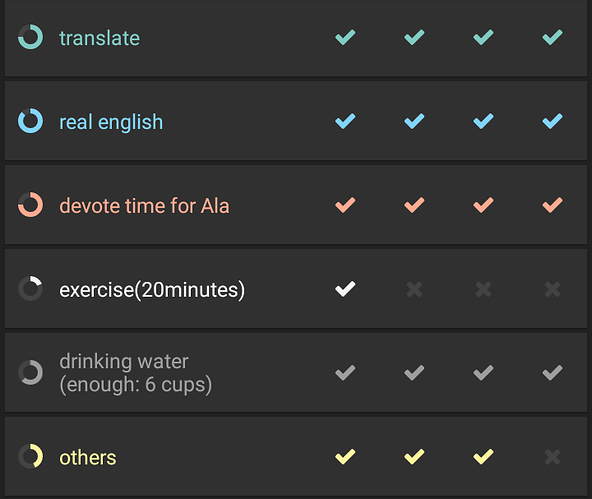
Task: Mark last exercise day X as done
Action: click(x=552, y=289)
